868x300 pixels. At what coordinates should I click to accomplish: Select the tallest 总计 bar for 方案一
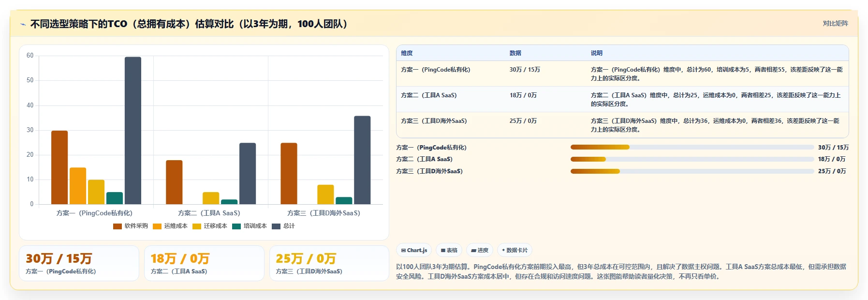(133, 131)
